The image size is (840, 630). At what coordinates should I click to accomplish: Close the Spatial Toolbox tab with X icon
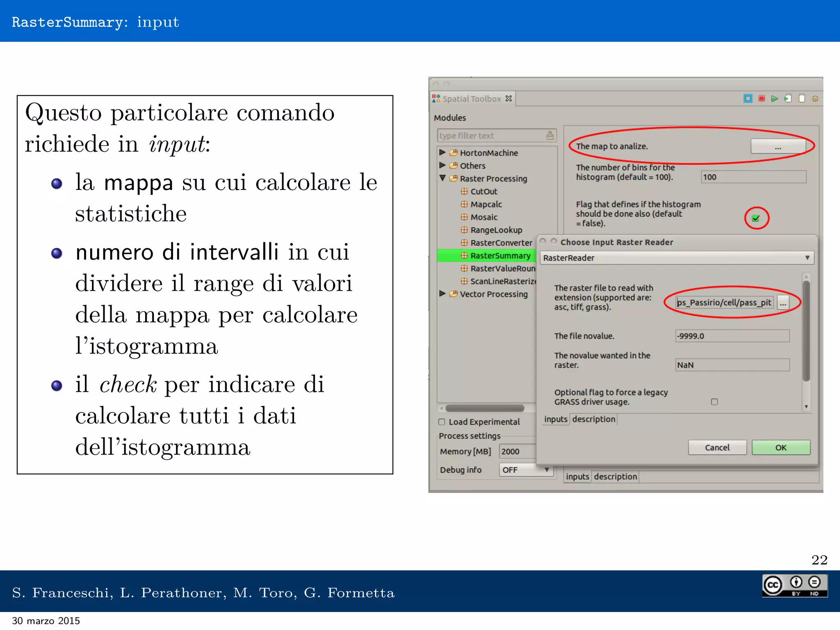509,98
